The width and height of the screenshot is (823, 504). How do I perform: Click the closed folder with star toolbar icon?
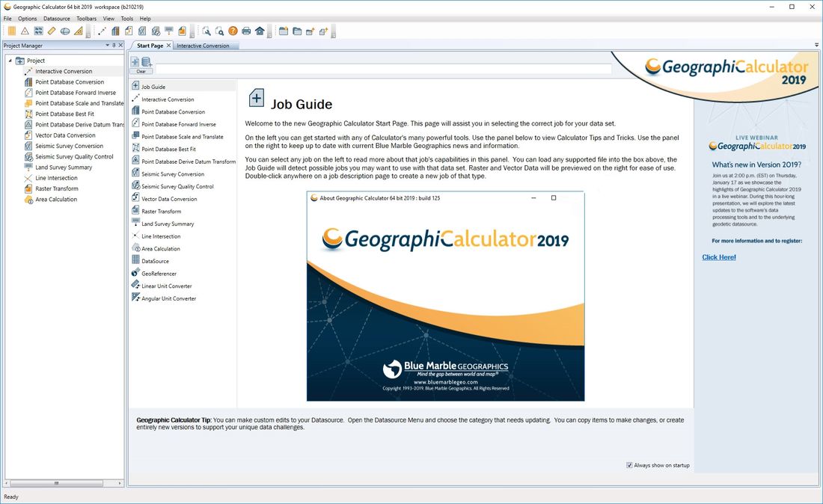click(284, 31)
